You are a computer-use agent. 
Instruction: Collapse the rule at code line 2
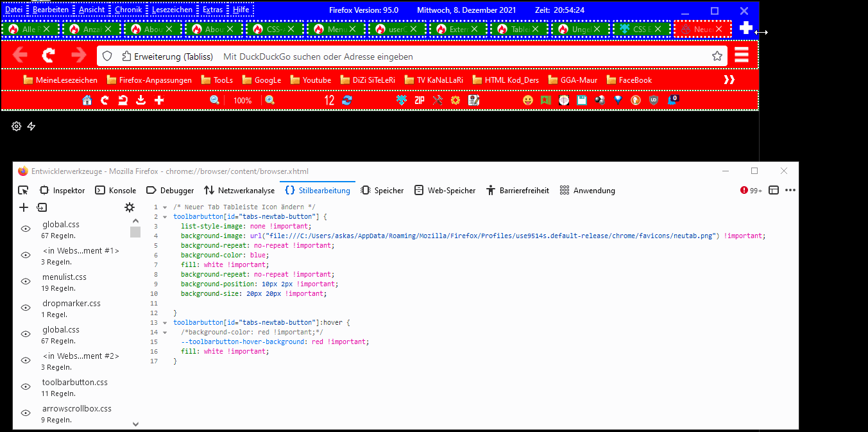(x=165, y=217)
